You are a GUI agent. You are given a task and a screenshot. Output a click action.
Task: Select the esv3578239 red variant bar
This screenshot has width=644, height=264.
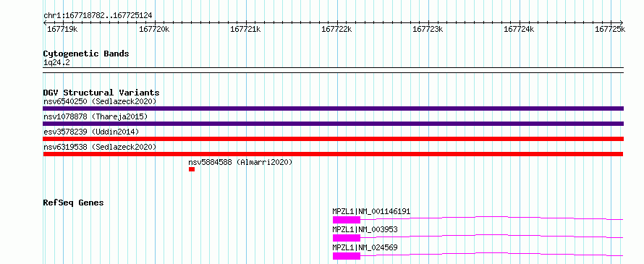pos(333,139)
